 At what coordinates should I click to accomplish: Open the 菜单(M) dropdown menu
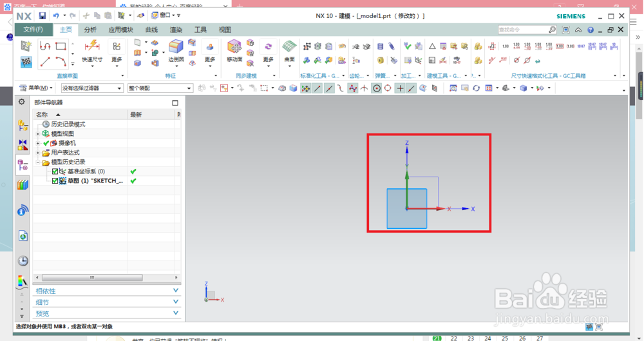pyautogui.click(x=36, y=88)
